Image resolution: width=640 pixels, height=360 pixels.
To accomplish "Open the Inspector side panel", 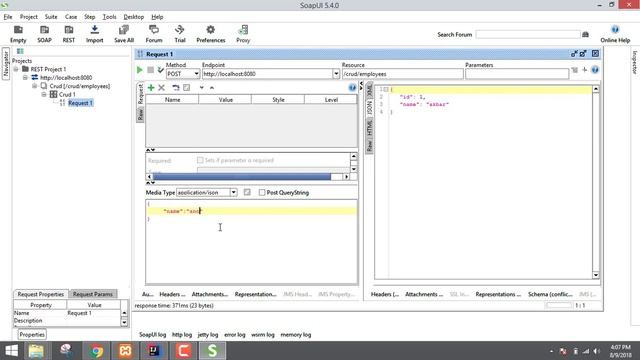I will pyautogui.click(x=635, y=62).
